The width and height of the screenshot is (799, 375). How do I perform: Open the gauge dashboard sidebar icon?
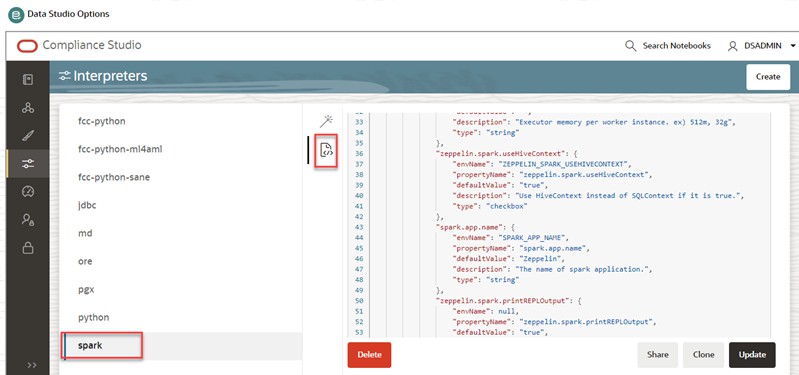28,192
